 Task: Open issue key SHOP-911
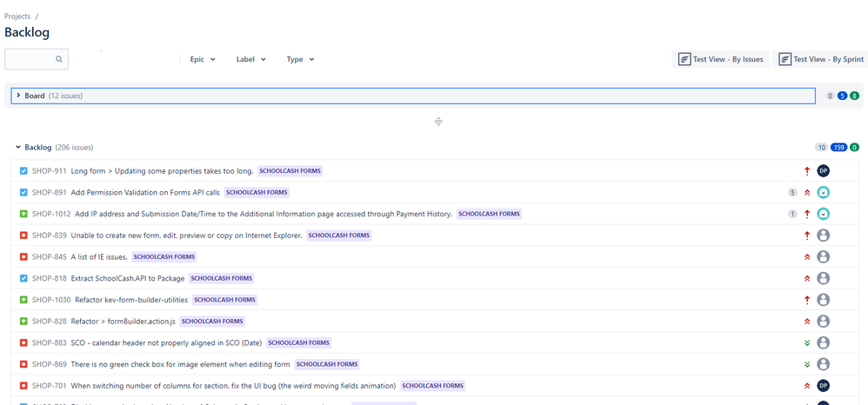tap(50, 171)
